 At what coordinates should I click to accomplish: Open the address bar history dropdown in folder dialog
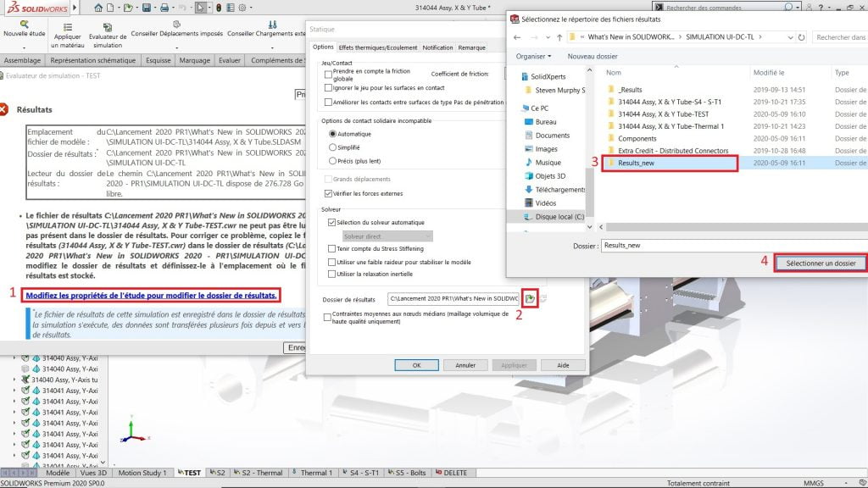pos(791,37)
